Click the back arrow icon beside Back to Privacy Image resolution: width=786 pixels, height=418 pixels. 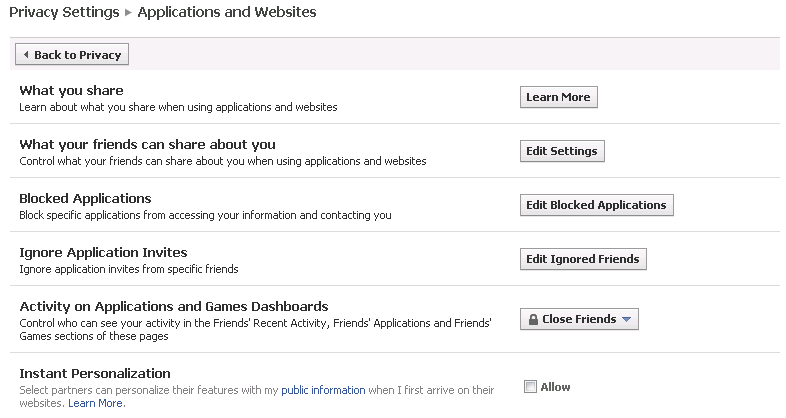coord(25,55)
